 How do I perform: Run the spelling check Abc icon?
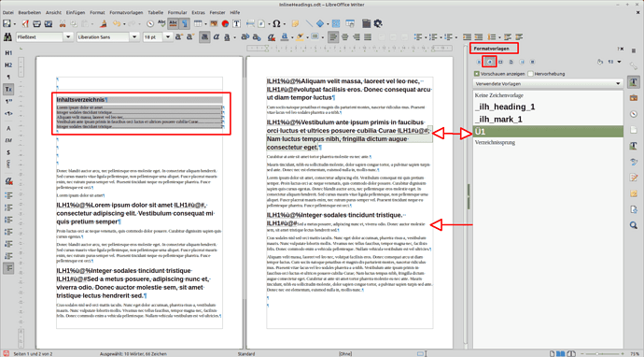pyautogui.click(x=161, y=24)
